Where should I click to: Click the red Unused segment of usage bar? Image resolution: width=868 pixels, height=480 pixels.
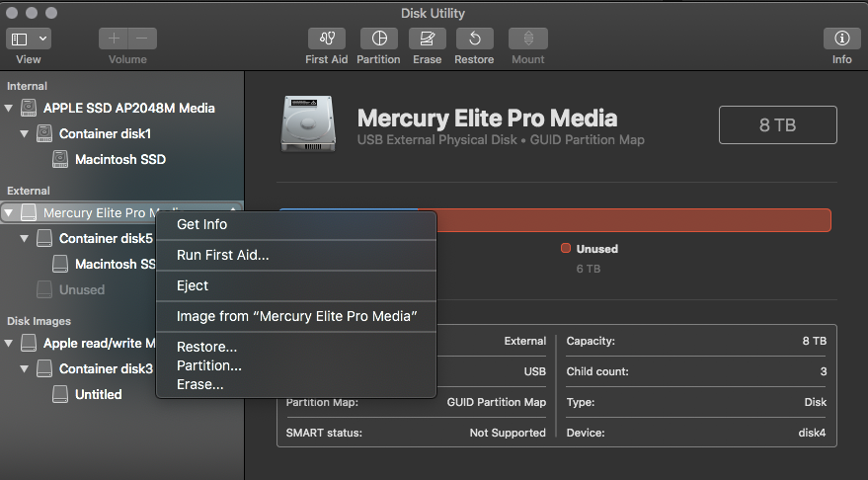[x=633, y=220]
